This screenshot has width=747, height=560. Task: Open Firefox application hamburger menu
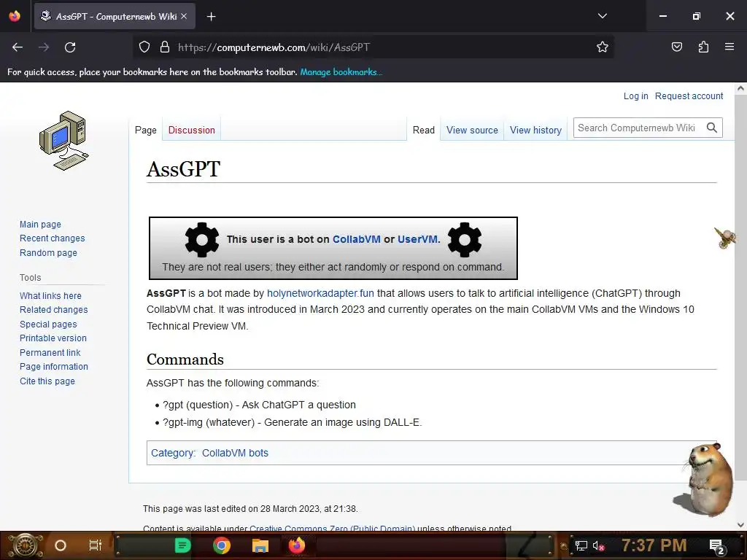729,47
